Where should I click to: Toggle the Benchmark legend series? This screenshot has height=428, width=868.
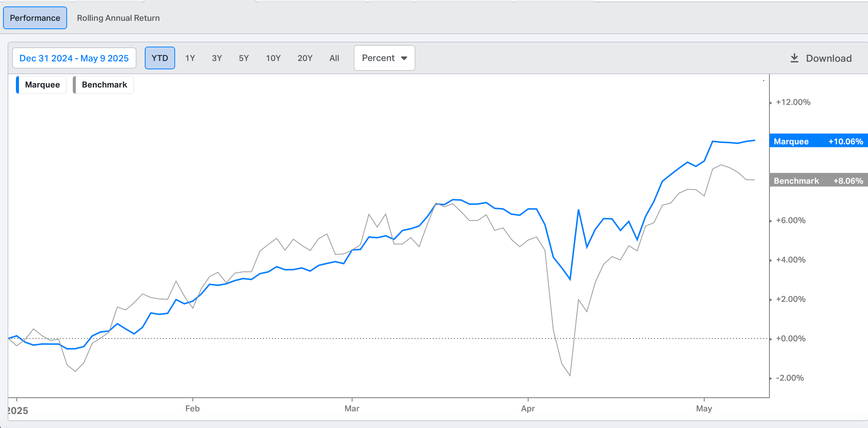pyautogui.click(x=104, y=84)
